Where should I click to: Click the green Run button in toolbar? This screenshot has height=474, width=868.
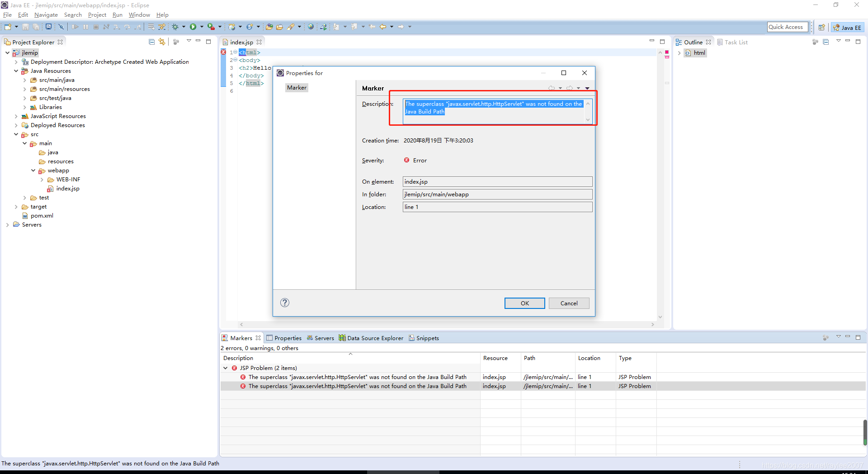(193, 27)
